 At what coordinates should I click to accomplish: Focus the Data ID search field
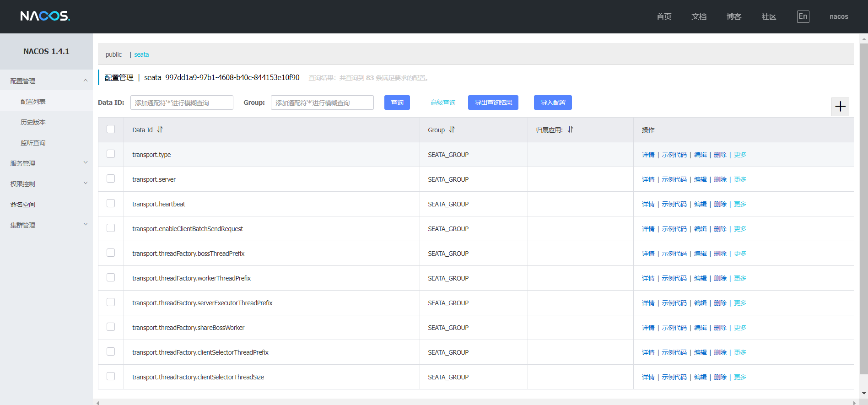[182, 103]
